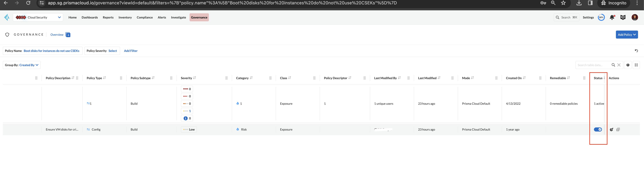This screenshot has width=644, height=179.
Task: Open the column settings icon next to download
Action: click(x=636, y=65)
